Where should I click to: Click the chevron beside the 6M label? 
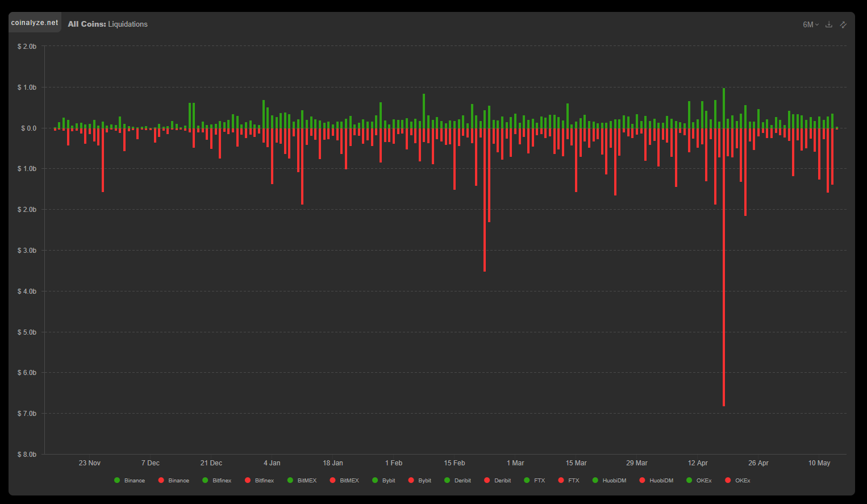(x=817, y=24)
